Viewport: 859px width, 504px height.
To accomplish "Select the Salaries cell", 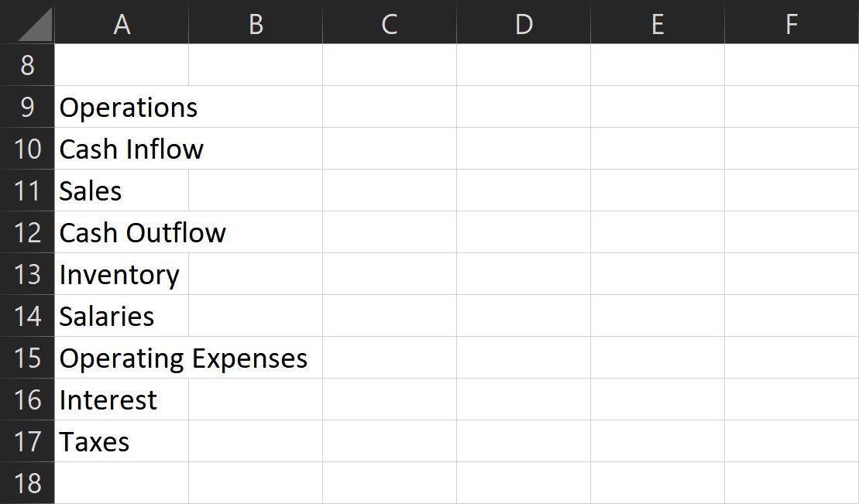I will 122,316.
